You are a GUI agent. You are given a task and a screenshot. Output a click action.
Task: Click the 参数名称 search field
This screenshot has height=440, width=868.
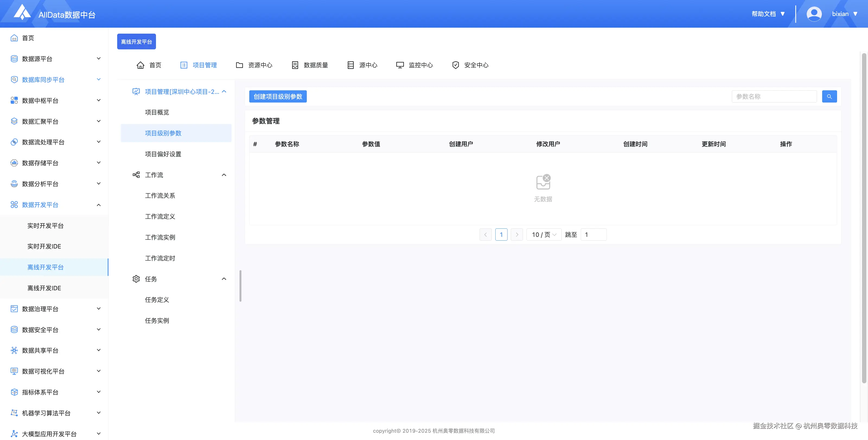774,96
